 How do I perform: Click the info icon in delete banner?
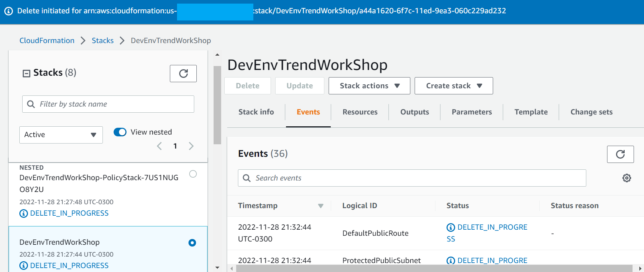click(9, 11)
